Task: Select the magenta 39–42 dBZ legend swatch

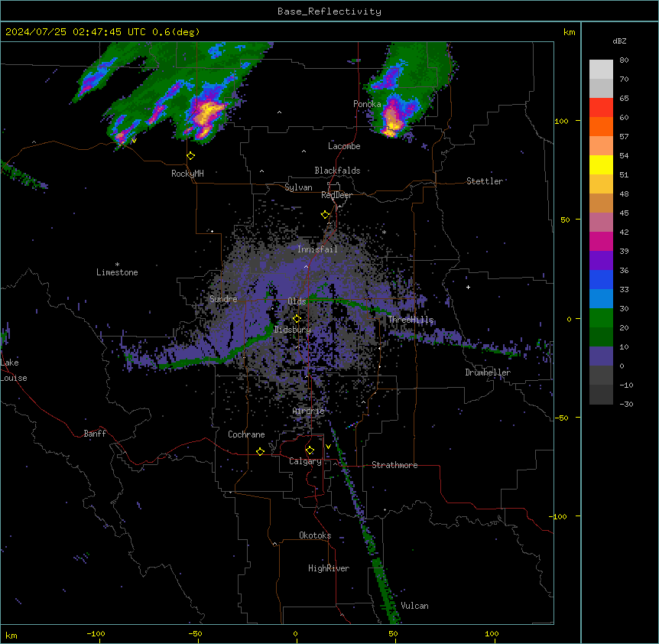Action: click(x=601, y=241)
